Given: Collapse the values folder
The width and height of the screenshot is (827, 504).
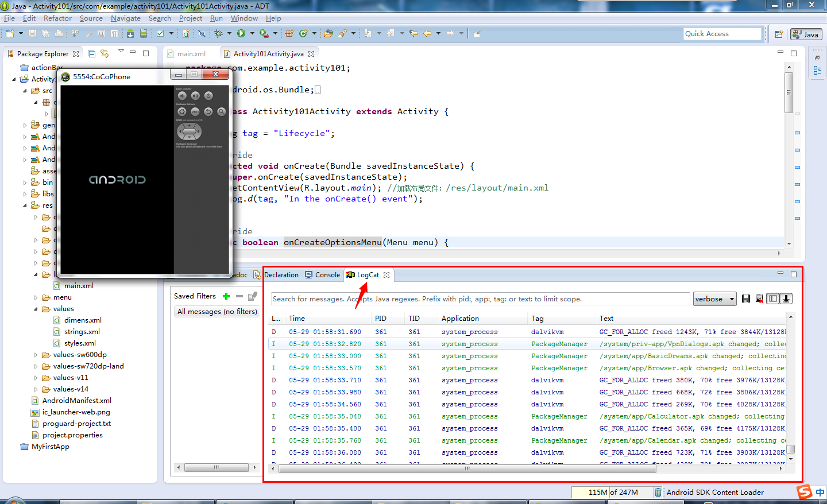Looking at the screenshot, I should 36,309.
